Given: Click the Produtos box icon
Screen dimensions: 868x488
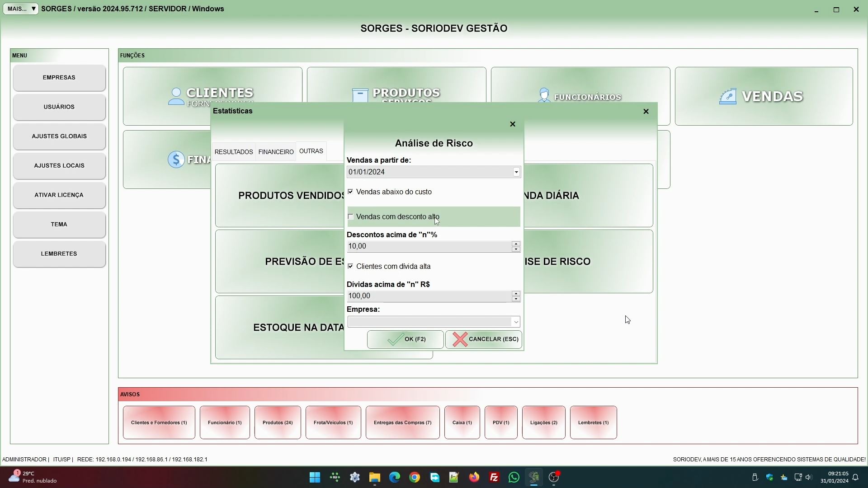Looking at the screenshot, I should tap(360, 95).
